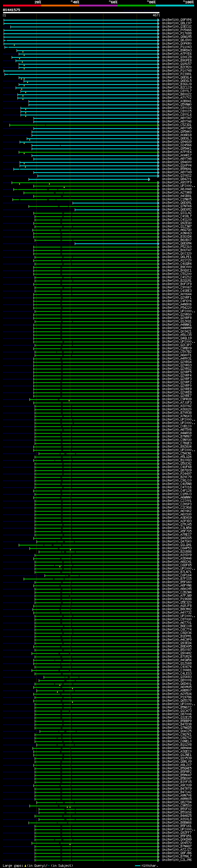
Task: Click the green alignment bar for UniRef100_C5Z3D1
Action: (x=84, y=125)
